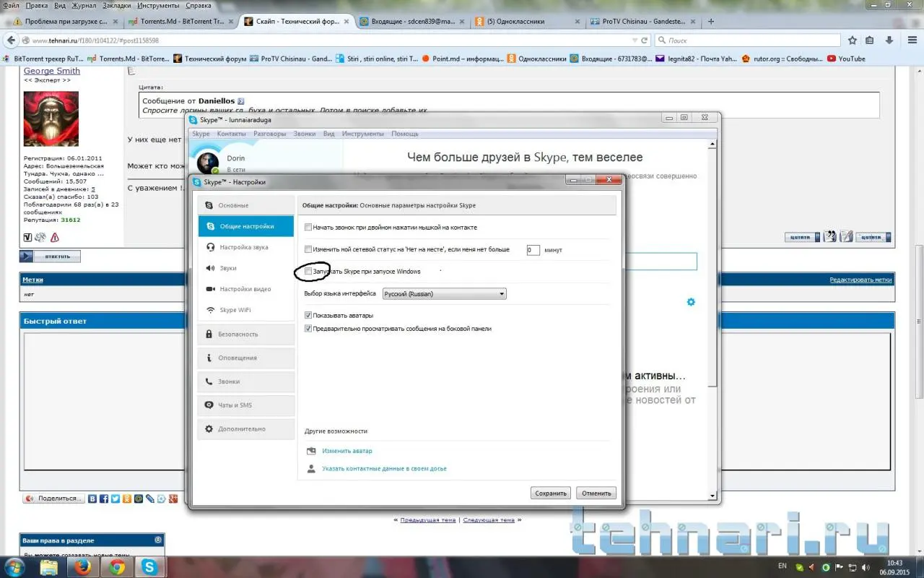The height and width of the screenshot is (578, 924).
Task: Expand the 'Безопасность' settings section
Action: [x=245, y=335]
